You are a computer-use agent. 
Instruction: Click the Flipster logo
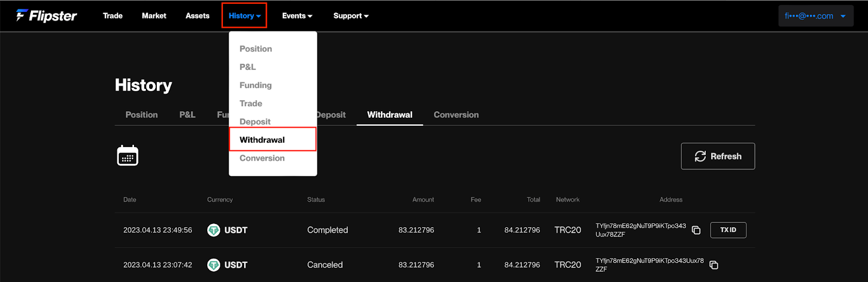(x=47, y=16)
